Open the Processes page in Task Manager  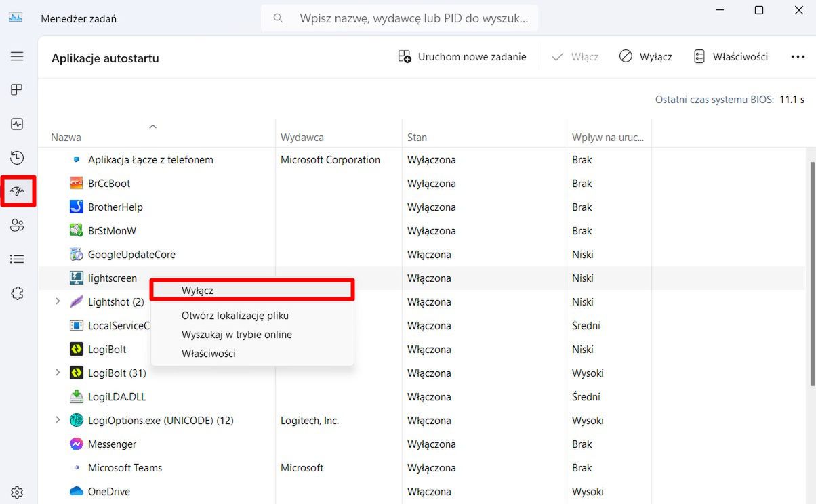17,89
